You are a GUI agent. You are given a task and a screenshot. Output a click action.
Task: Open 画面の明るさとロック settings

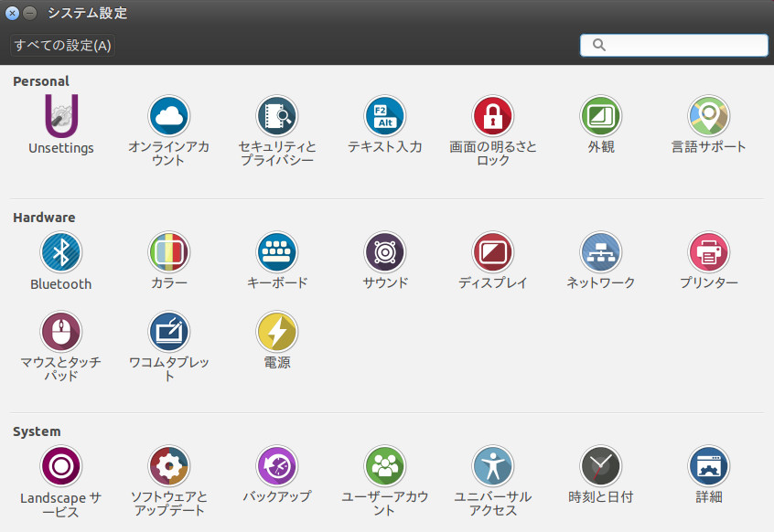point(492,116)
